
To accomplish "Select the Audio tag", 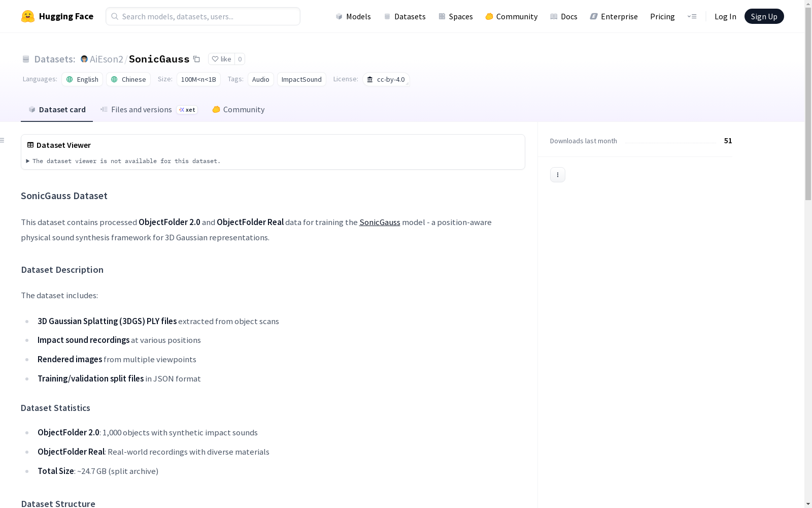I will [x=261, y=79].
